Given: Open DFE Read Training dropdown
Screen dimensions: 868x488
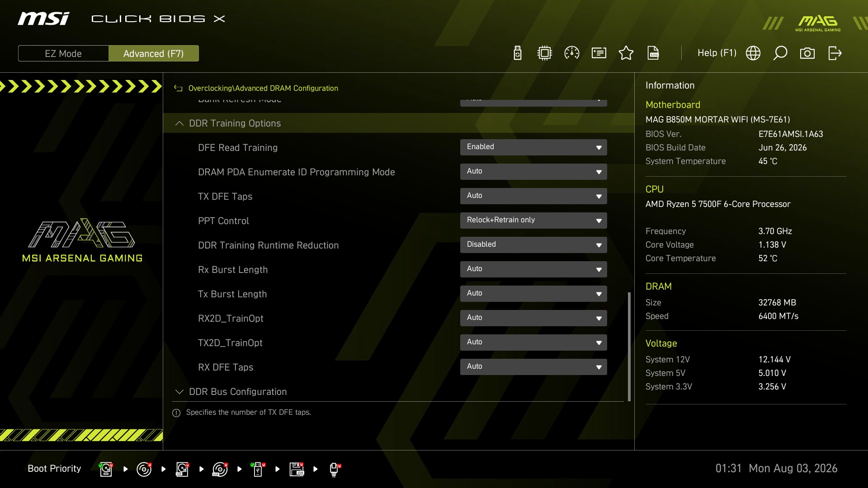Looking at the screenshot, I should tap(533, 147).
